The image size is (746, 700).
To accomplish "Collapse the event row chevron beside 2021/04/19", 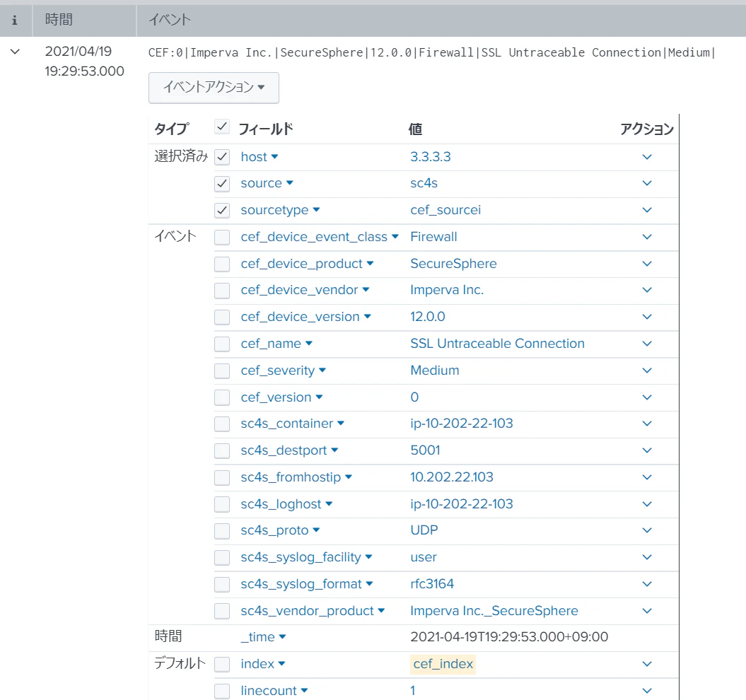I will coord(16,52).
